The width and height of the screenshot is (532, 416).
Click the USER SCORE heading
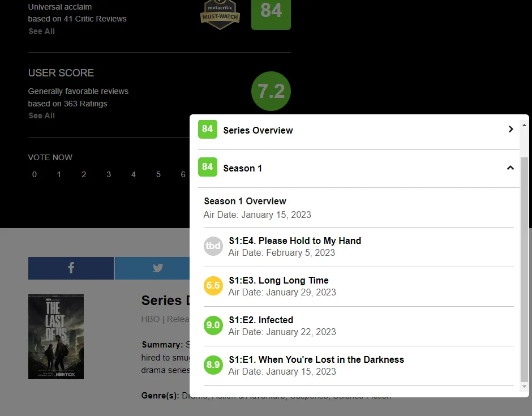click(61, 73)
